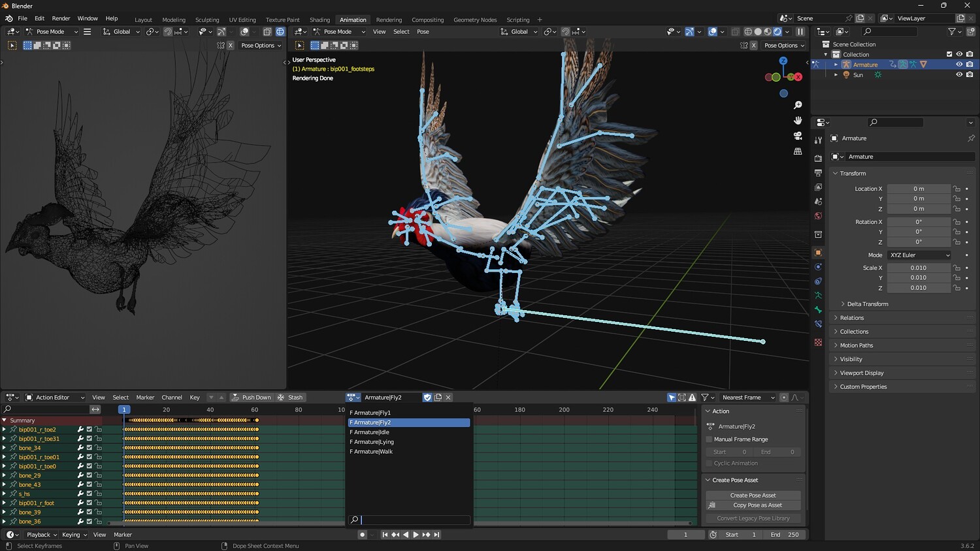Click the End frame 250 field
The height and width of the screenshot is (551, 980).
(785, 535)
